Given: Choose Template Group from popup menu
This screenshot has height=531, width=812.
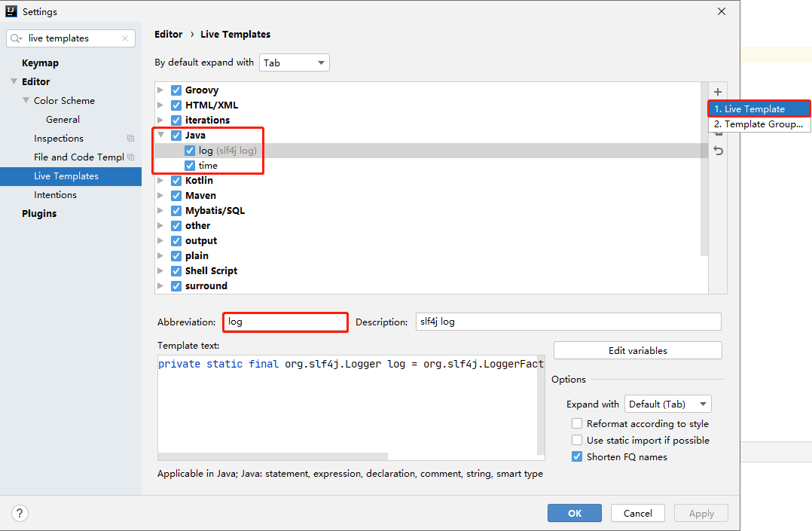Looking at the screenshot, I should point(759,124).
